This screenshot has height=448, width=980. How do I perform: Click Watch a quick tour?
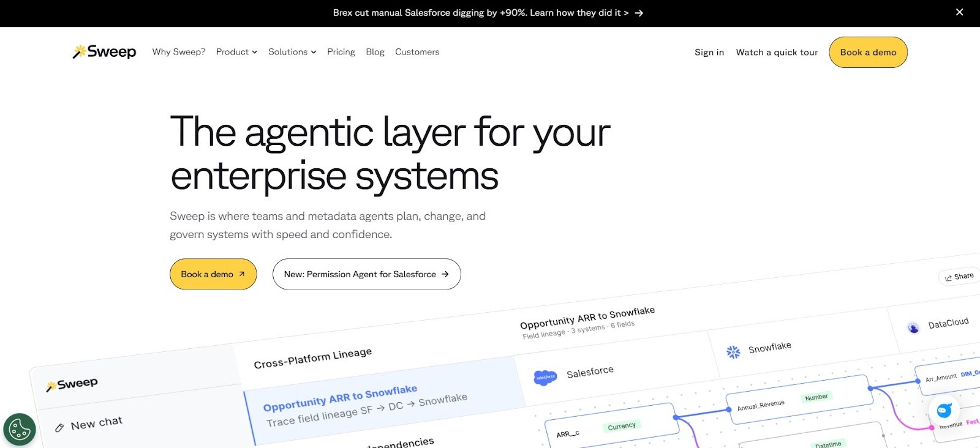777,53
